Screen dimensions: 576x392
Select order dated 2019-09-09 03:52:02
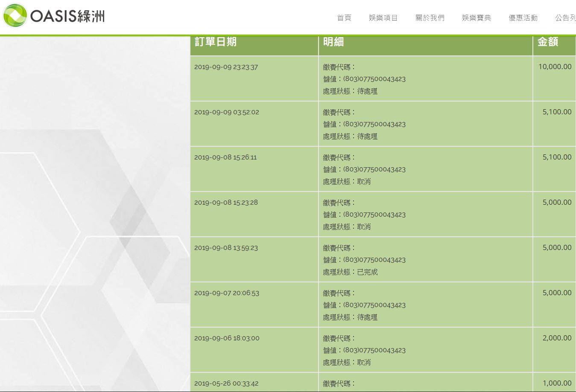[226, 112]
